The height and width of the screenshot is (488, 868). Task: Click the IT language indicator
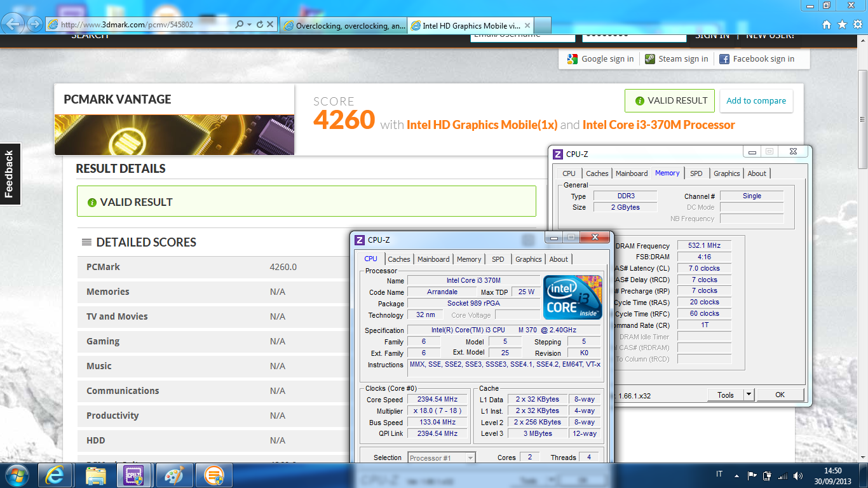[719, 475]
